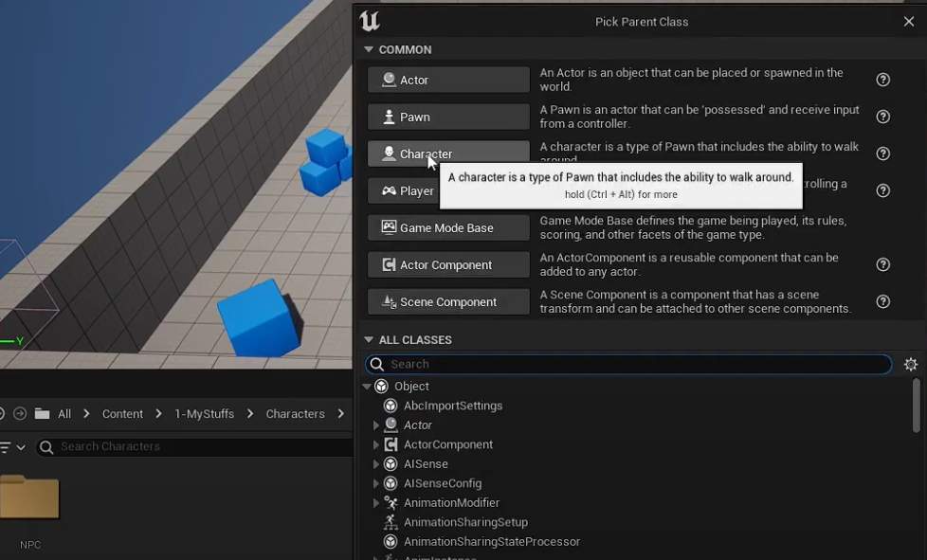927x560 pixels.
Task: Click the Actor tree row icon
Action: point(391,425)
